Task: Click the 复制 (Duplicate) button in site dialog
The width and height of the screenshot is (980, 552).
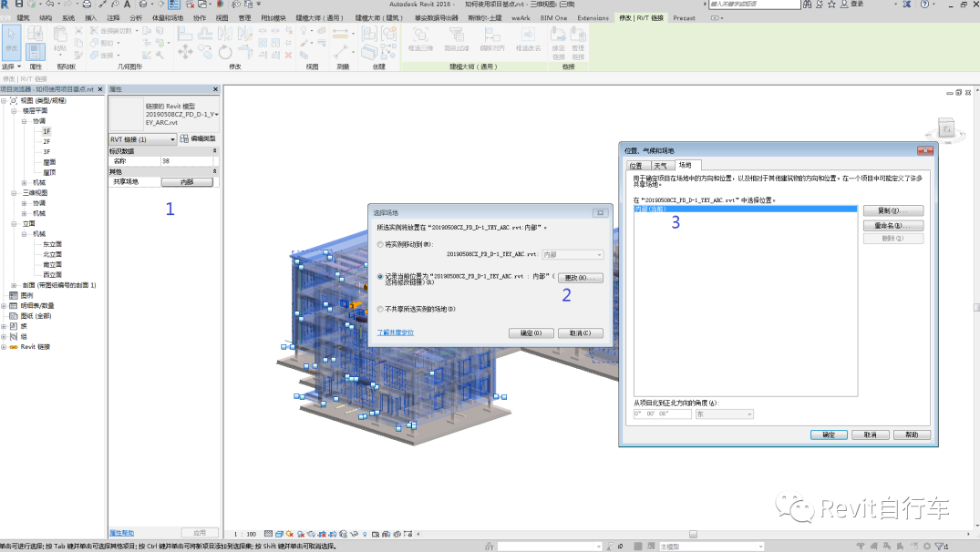Action: coord(893,210)
